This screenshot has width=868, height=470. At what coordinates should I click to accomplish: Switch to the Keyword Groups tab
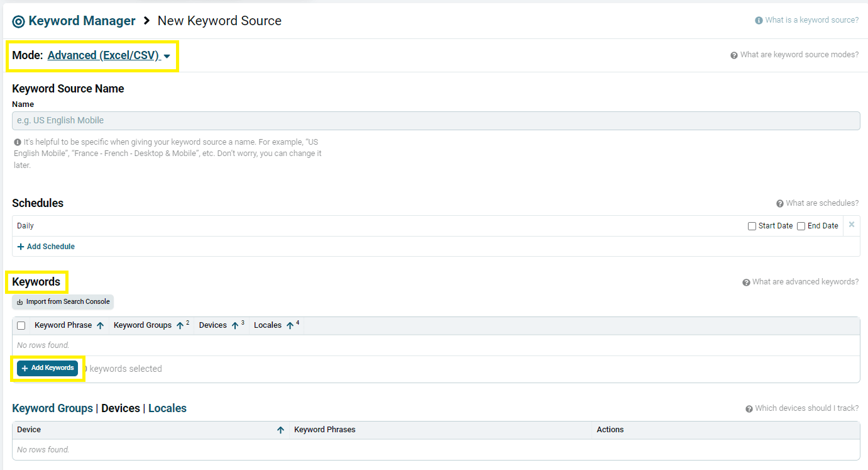pos(52,408)
